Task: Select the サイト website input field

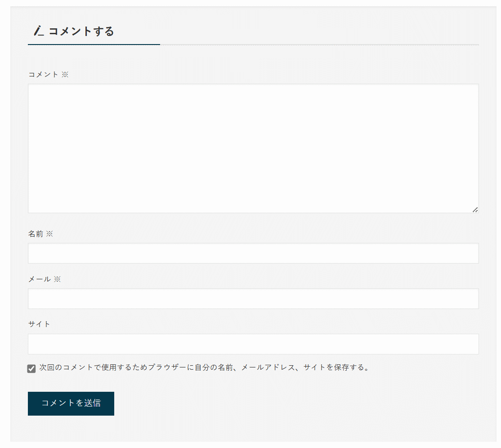Action: [x=253, y=344]
